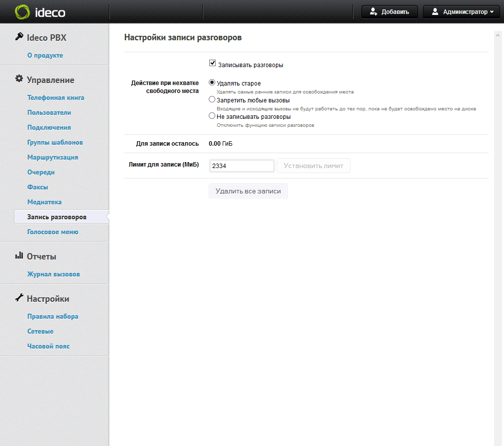Click the Настройки section heading text
This screenshot has height=446, width=504.
point(48,299)
